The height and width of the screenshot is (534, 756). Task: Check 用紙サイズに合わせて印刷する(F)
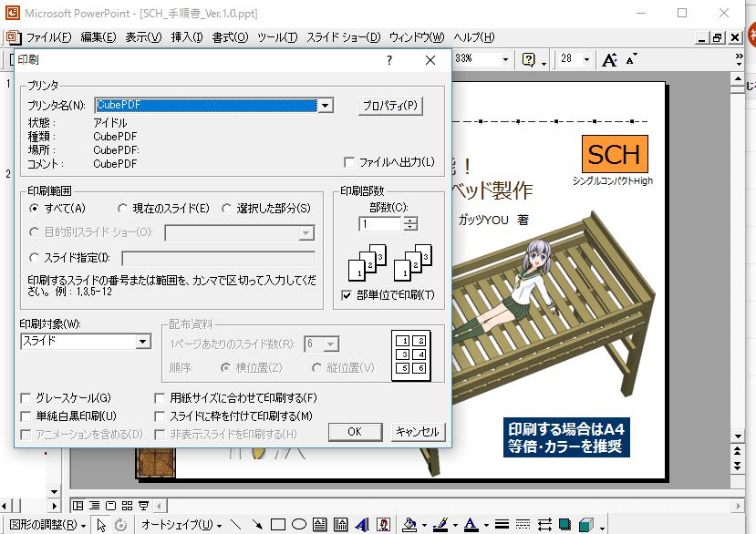[159, 398]
